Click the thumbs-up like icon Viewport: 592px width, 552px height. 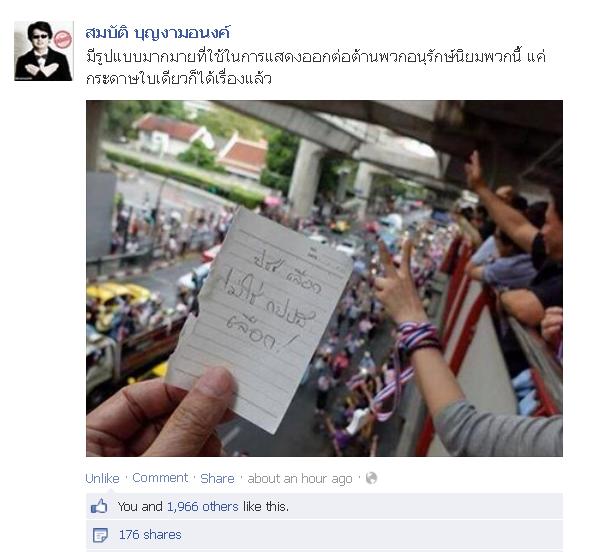click(99, 506)
